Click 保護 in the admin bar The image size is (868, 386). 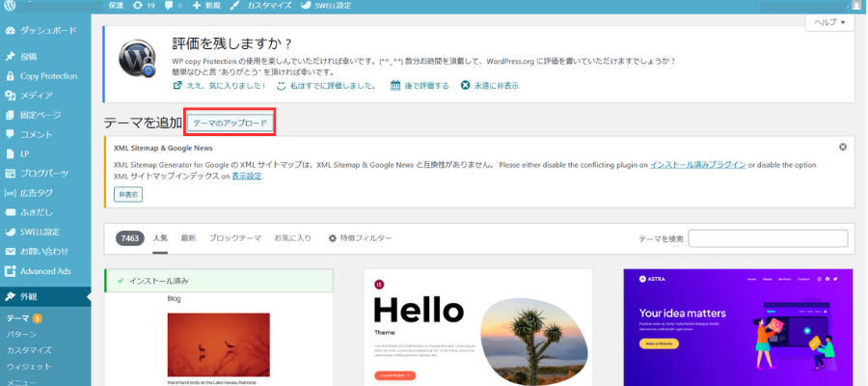(x=117, y=6)
